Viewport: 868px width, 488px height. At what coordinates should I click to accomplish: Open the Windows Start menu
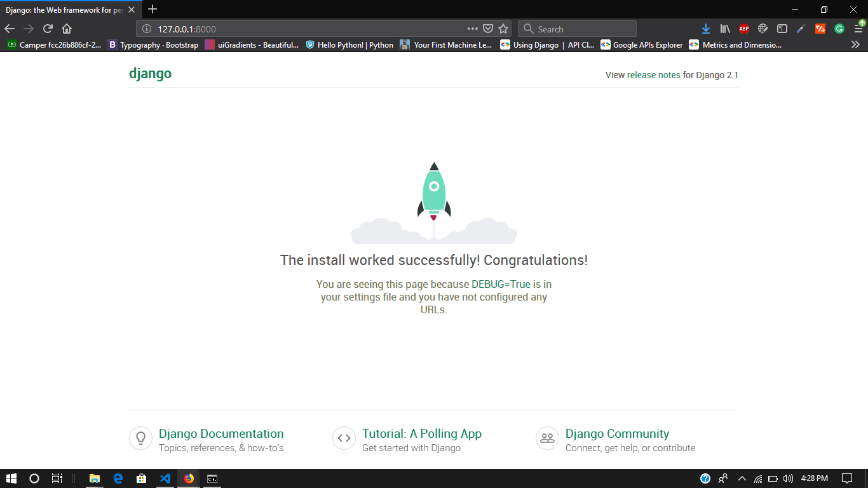[11, 478]
